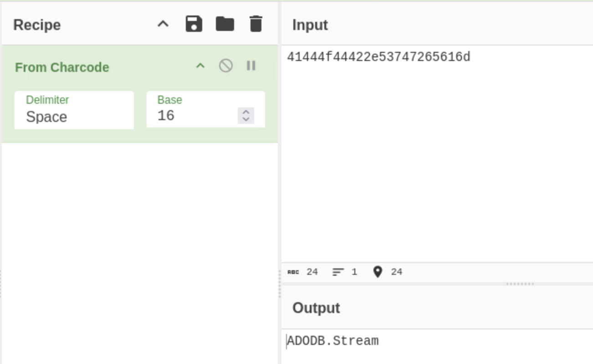Click the character count icon in status bar
Screen dimensions: 593x364
tap(293, 272)
